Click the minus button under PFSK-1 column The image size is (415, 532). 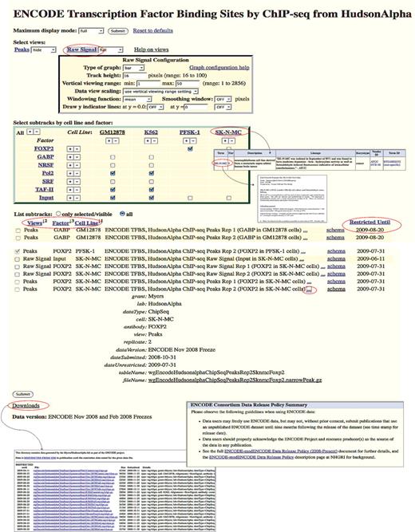(x=193, y=140)
